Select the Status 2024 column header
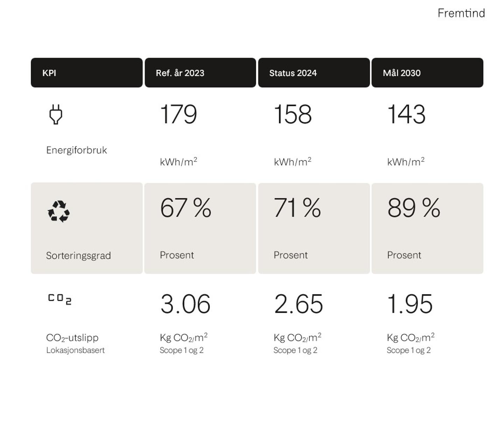Viewport: 504px width, 430px height. (314, 73)
